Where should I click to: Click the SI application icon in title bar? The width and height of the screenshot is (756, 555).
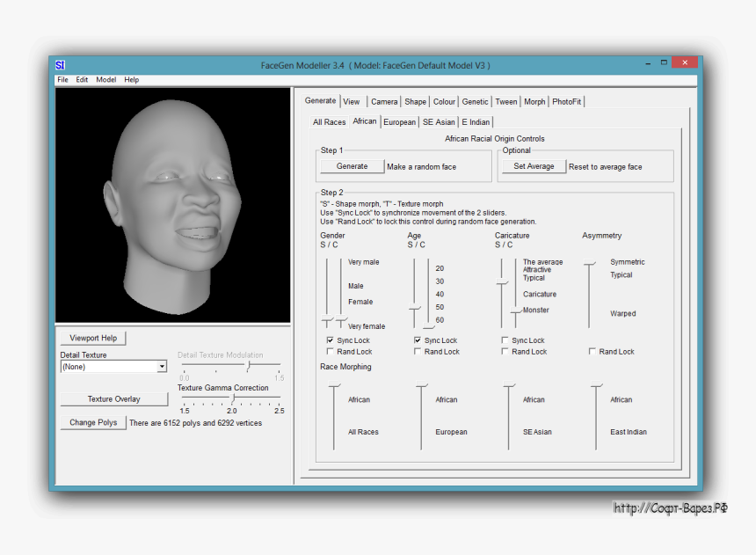click(x=60, y=65)
